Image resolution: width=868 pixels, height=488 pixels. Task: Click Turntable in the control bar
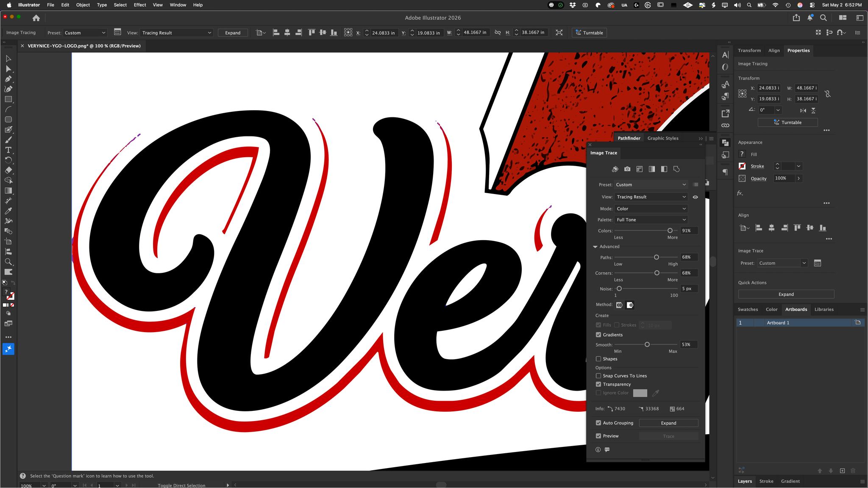point(589,33)
